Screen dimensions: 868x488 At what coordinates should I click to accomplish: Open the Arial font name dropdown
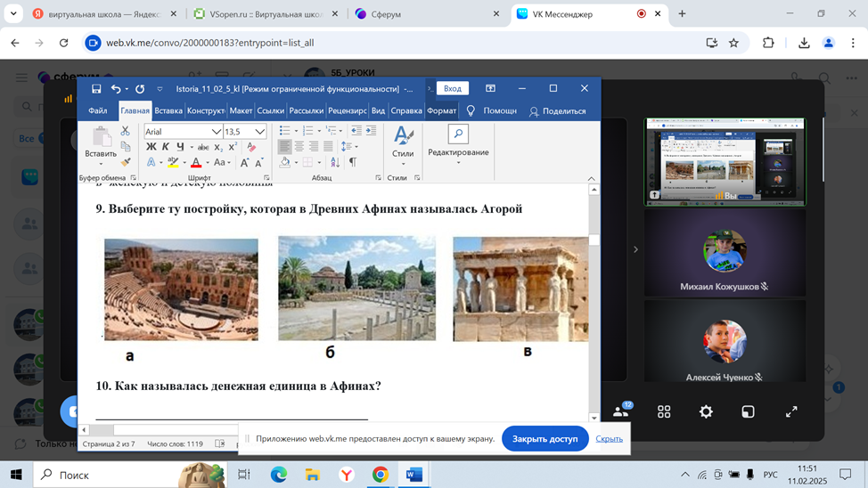[216, 132]
